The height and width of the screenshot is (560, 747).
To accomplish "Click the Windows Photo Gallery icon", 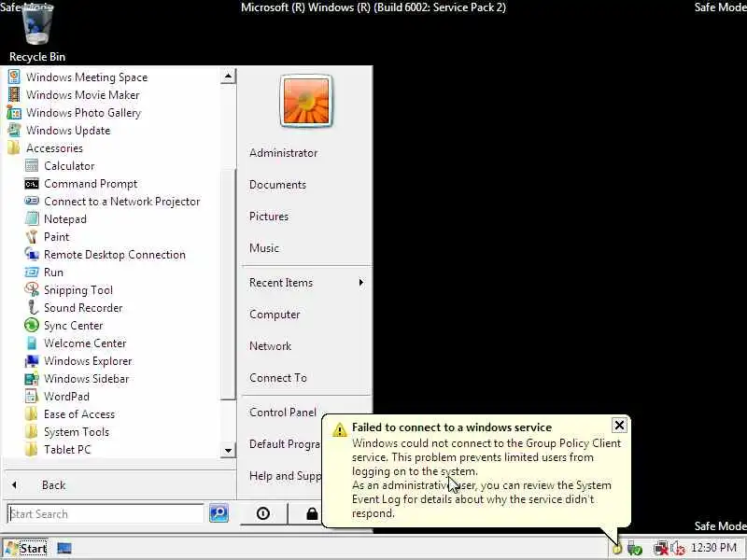I will point(14,112).
